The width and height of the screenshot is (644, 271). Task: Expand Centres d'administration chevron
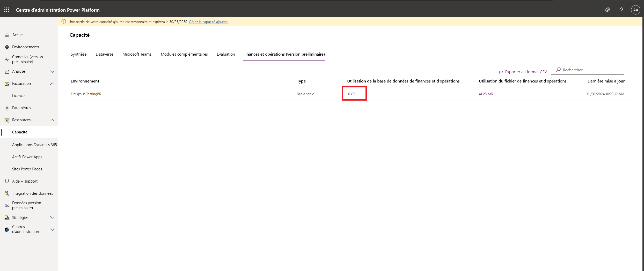point(52,230)
